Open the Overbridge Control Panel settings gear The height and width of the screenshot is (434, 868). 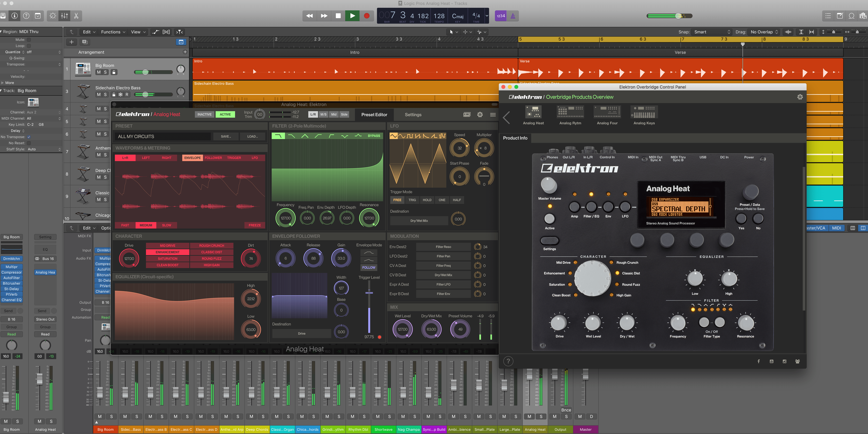tap(800, 97)
